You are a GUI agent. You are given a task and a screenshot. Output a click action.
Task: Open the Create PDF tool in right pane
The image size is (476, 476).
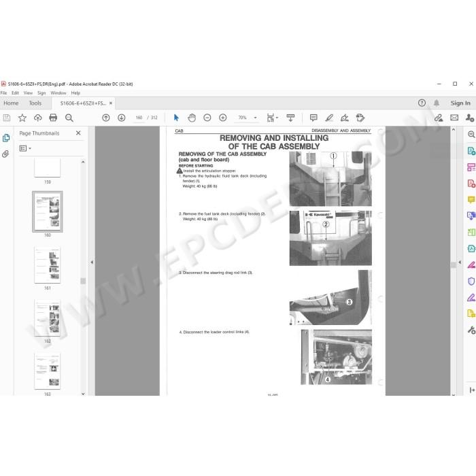pyautogui.click(x=471, y=184)
